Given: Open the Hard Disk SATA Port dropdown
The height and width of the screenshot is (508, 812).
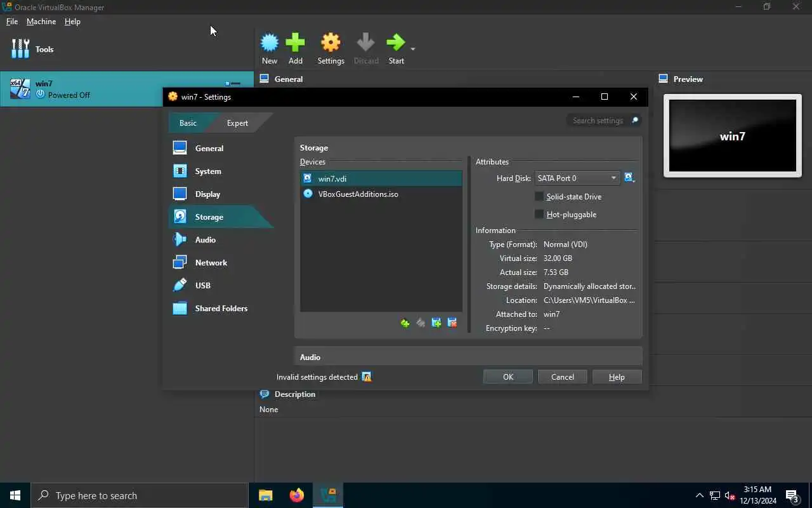Looking at the screenshot, I should 577,178.
